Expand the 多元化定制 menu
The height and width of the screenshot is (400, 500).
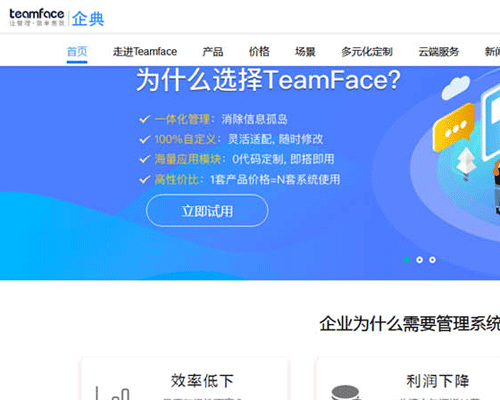367,52
